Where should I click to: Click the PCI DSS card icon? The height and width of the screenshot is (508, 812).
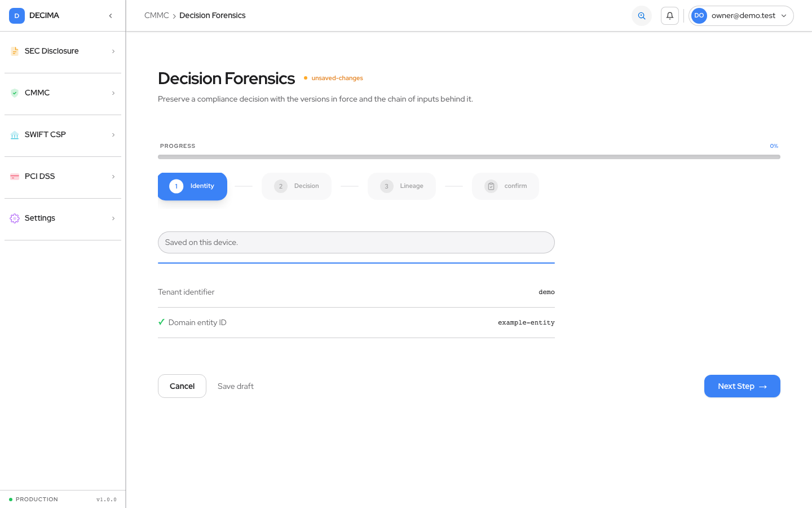click(x=15, y=177)
